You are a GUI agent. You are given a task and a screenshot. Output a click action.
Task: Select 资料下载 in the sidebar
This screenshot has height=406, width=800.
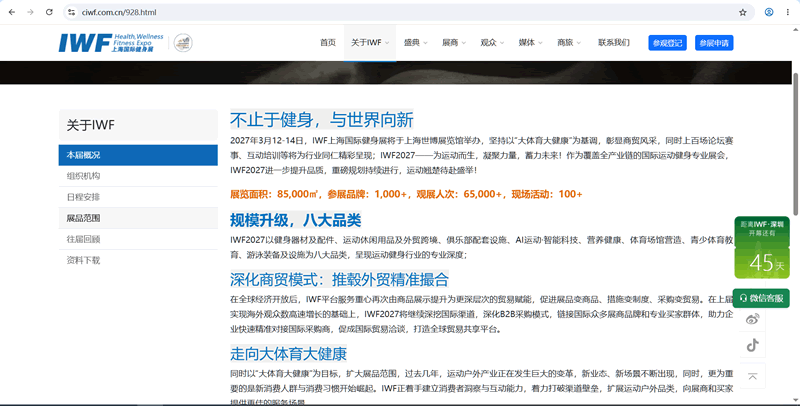coord(138,260)
